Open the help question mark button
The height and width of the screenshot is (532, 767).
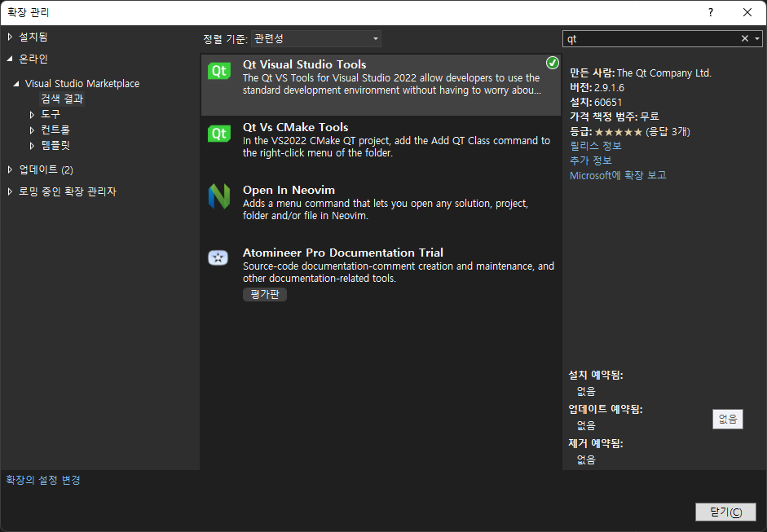(710, 12)
